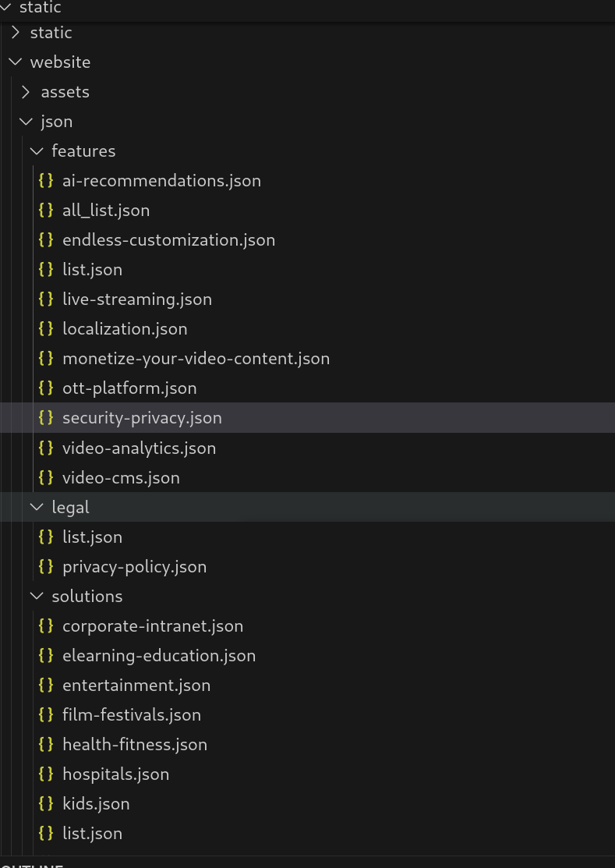Open video-cms.json from features
Screen dimensions: 615x868
pyautogui.click(x=121, y=477)
